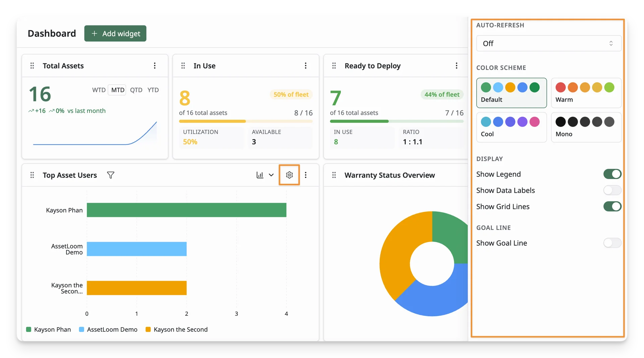Viewport: 644px width, 358px height.
Task: Click the Add widget button
Action: 115,34
